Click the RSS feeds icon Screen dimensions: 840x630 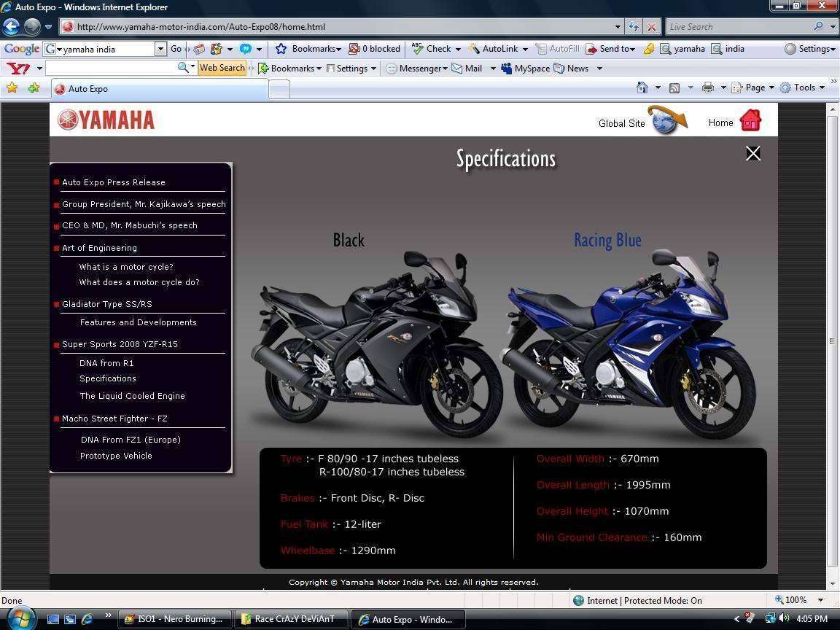coord(674,87)
